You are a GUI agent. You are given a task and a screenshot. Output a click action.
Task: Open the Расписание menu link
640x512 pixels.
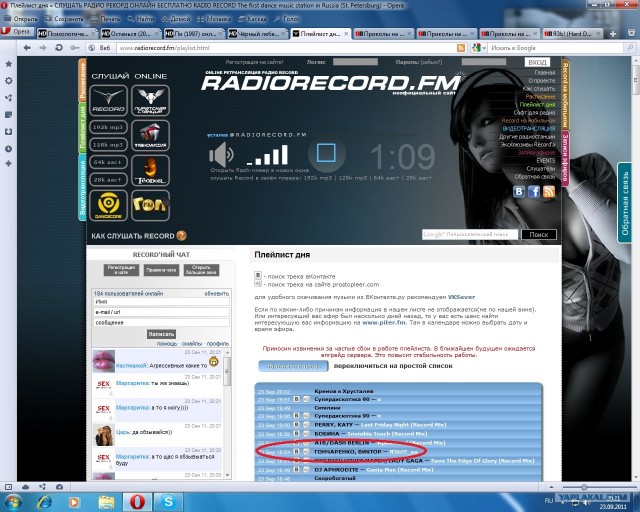click(540, 97)
